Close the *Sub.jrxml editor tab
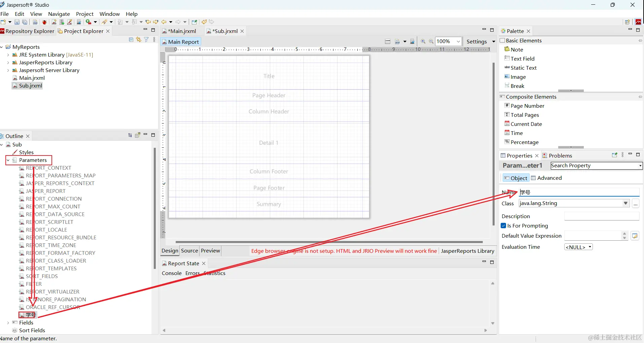The width and height of the screenshot is (644, 343). coord(242,31)
